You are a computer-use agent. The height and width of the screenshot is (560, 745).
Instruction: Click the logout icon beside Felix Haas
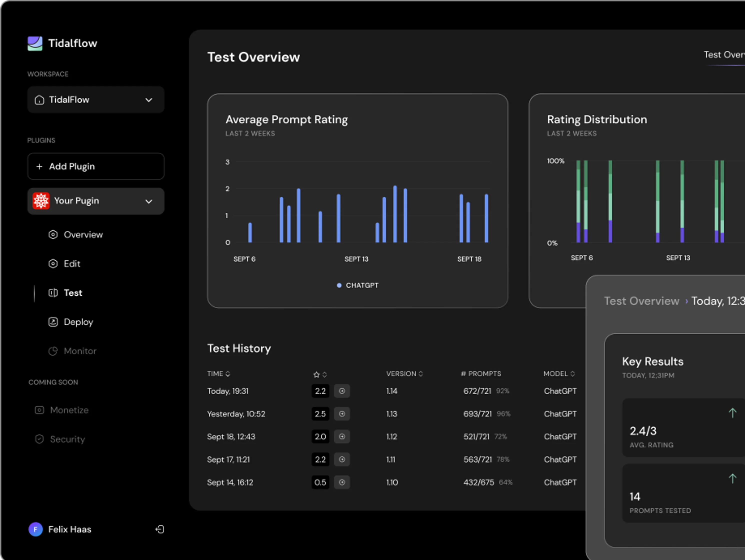(160, 529)
